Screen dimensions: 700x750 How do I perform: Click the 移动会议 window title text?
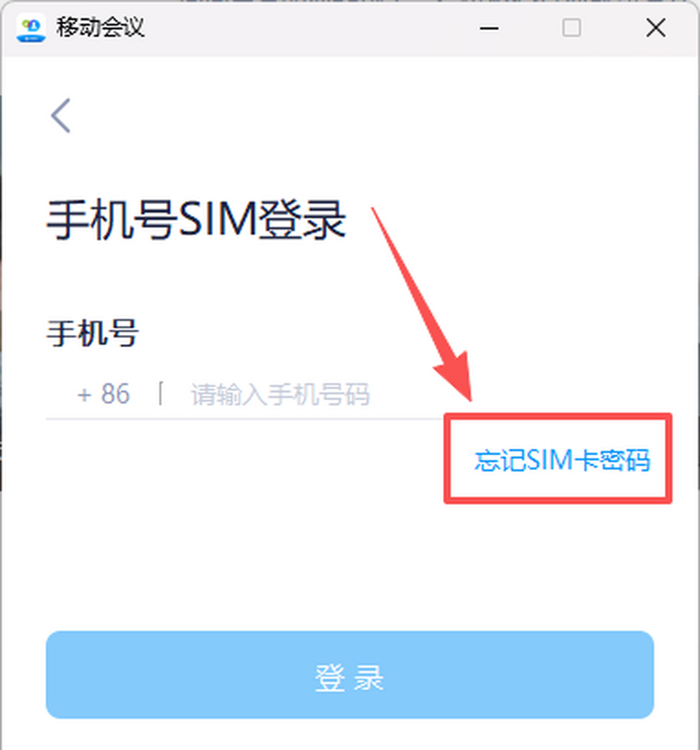tap(100, 27)
